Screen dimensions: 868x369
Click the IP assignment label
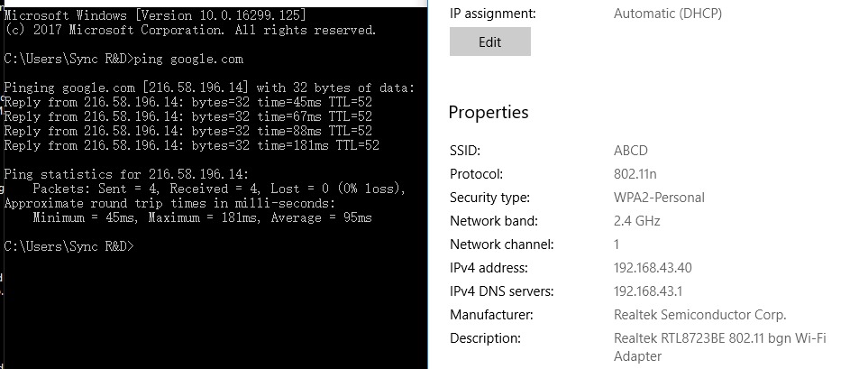tap(493, 14)
